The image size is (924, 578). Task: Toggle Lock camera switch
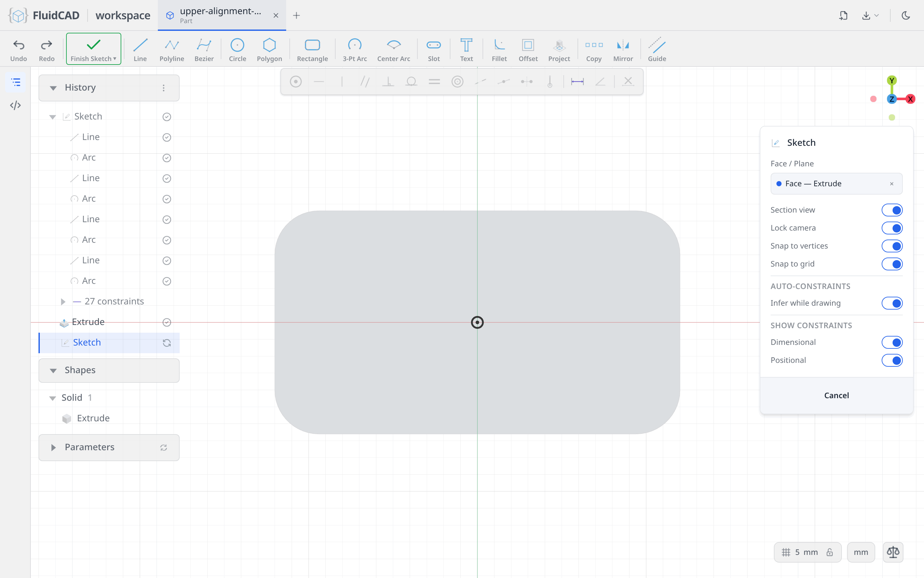(892, 228)
